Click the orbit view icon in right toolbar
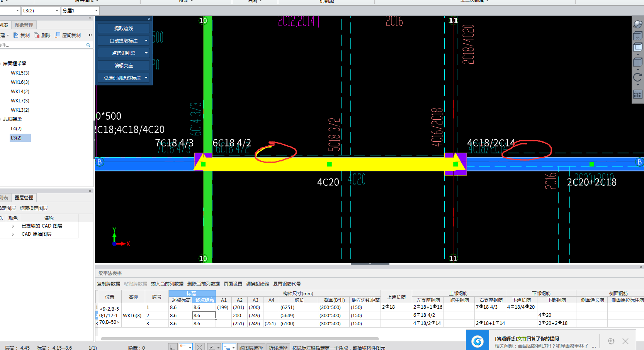The width and height of the screenshot is (644, 350). tap(637, 24)
